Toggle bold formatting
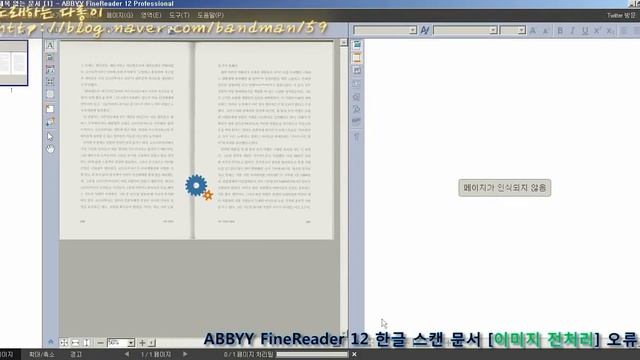 [x=560, y=31]
